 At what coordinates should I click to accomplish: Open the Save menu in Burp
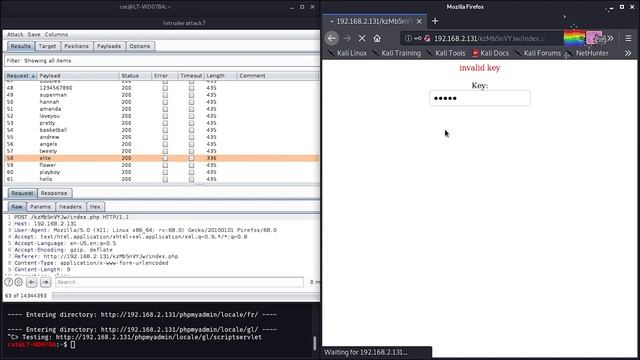(x=34, y=35)
